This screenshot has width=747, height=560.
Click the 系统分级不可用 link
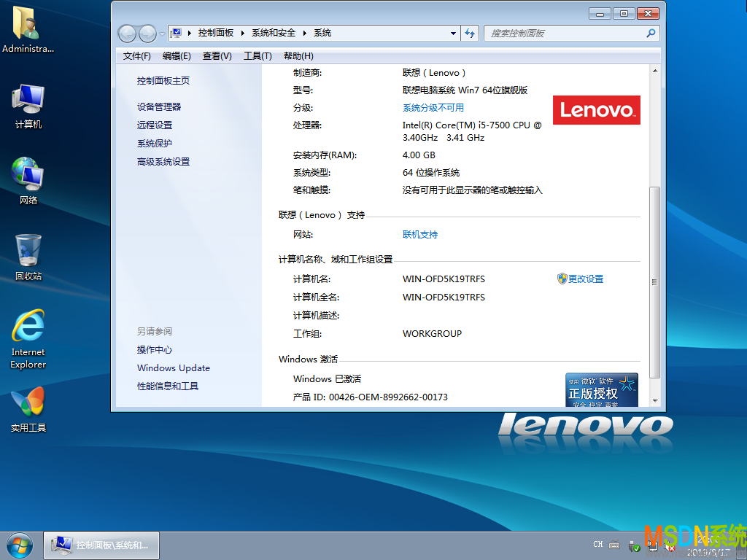pyautogui.click(x=433, y=108)
